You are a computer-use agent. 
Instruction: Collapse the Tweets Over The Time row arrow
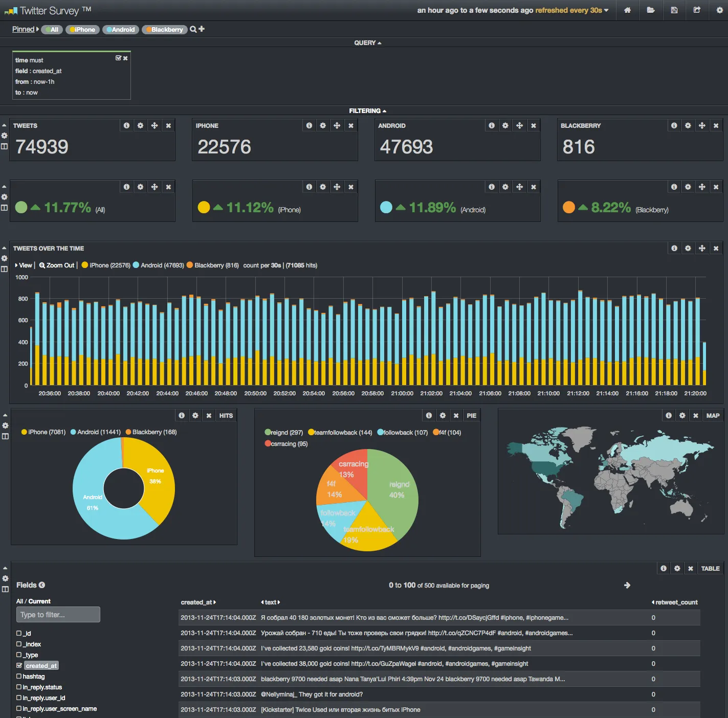pos(4,248)
